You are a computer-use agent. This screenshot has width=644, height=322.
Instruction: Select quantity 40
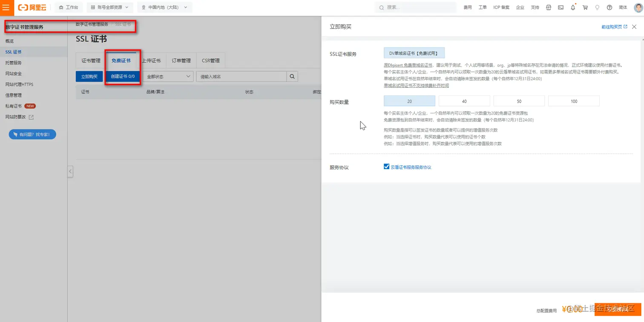(464, 101)
